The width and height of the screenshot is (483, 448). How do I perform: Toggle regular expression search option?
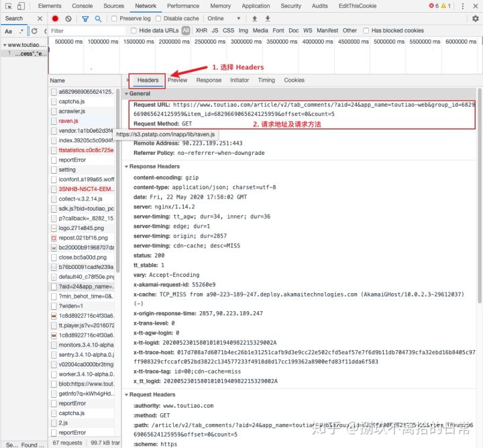click(x=21, y=31)
